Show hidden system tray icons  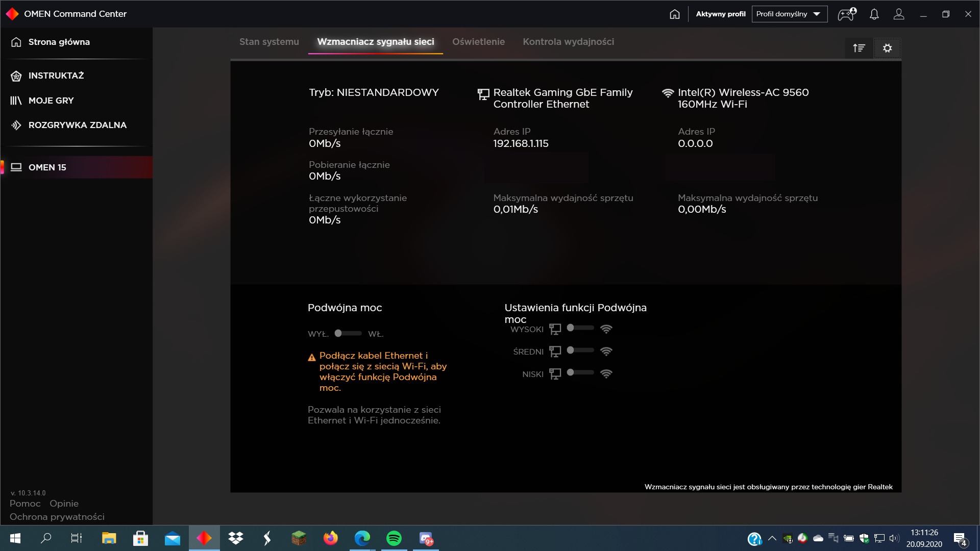[x=772, y=538]
